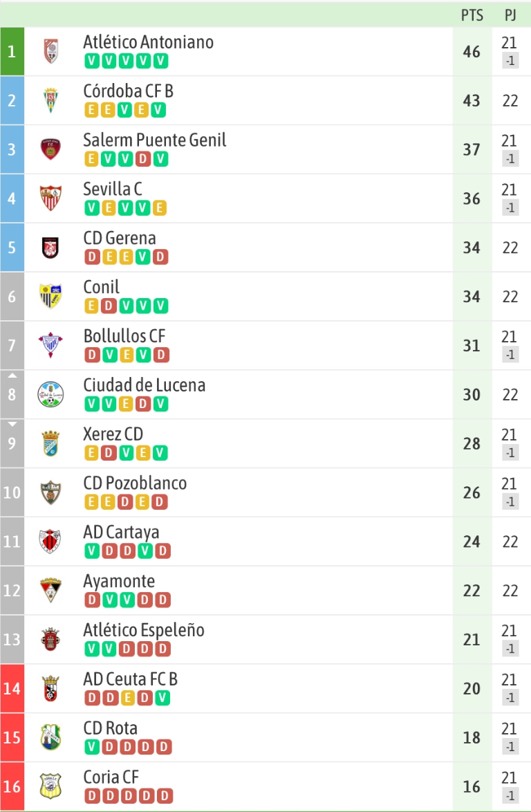Click the down arrow marker at position 9
531x812 pixels.
[12, 424]
